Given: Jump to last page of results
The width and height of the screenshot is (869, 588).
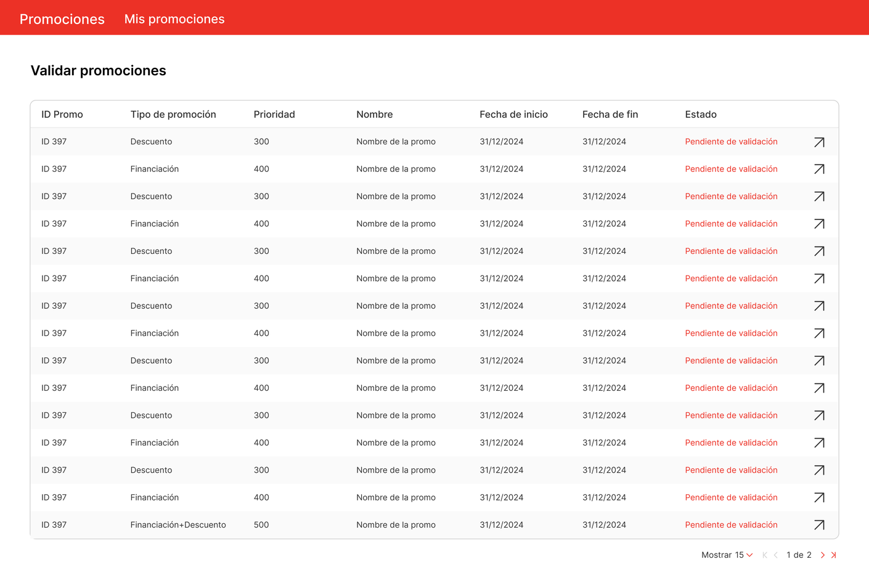Looking at the screenshot, I should pyautogui.click(x=833, y=555).
